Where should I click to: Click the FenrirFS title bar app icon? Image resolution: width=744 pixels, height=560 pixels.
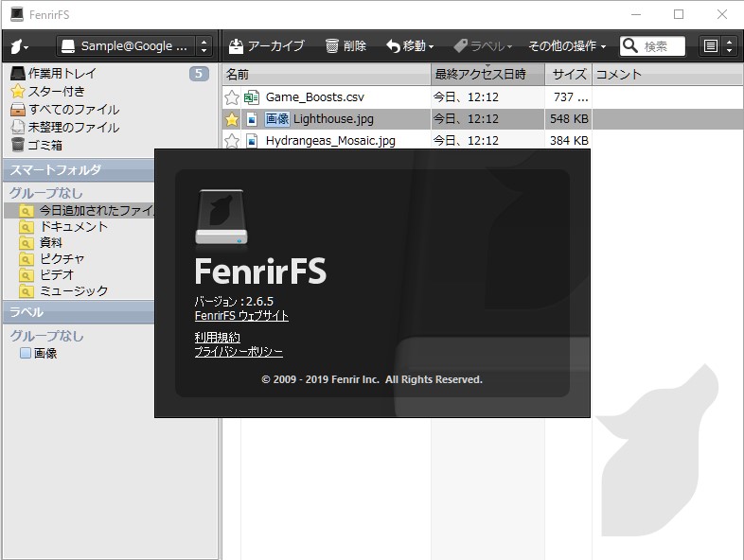[x=17, y=14]
